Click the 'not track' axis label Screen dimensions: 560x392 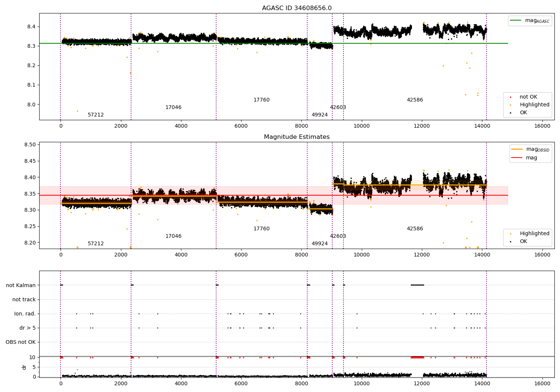(24, 300)
